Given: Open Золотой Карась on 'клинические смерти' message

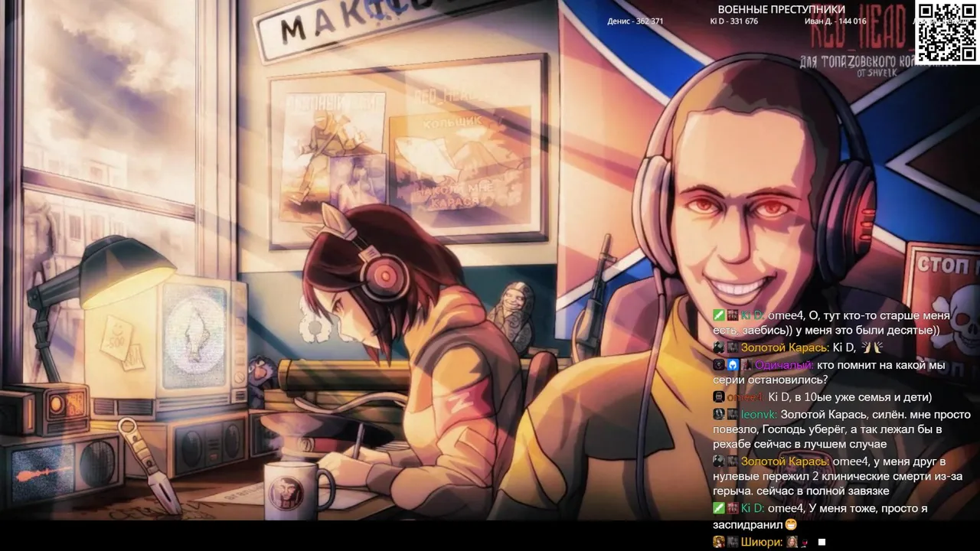Looking at the screenshot, I should [785, 461].
